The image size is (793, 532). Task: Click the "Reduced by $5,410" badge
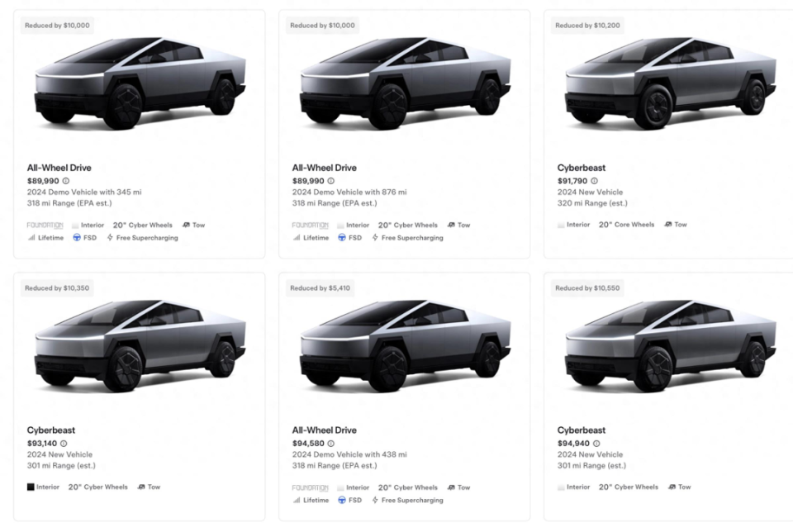coord(321,288)
